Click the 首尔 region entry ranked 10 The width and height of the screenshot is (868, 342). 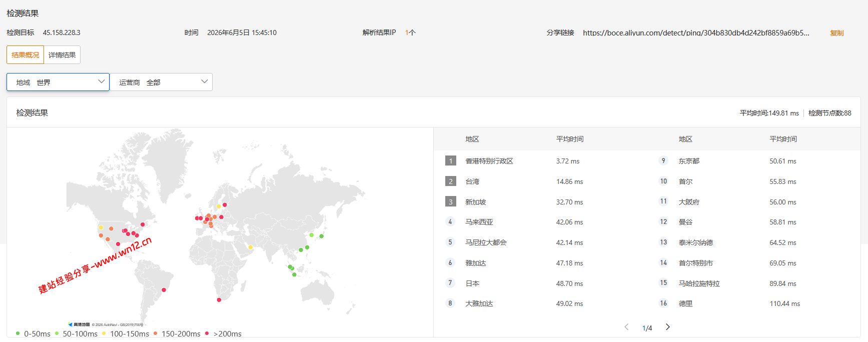click(685, 181)
